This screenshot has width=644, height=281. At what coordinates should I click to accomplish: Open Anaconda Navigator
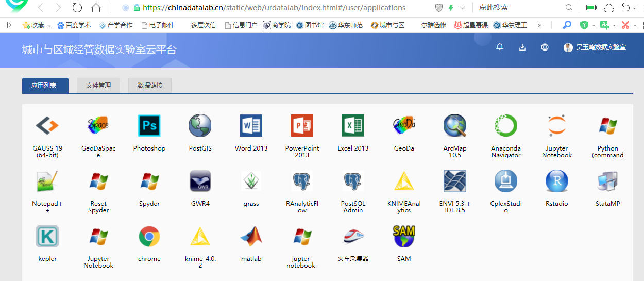506,125
